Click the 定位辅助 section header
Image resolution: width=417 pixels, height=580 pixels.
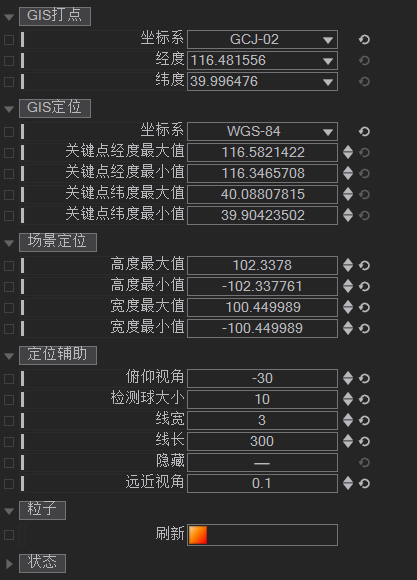click(x=58, y=355)
